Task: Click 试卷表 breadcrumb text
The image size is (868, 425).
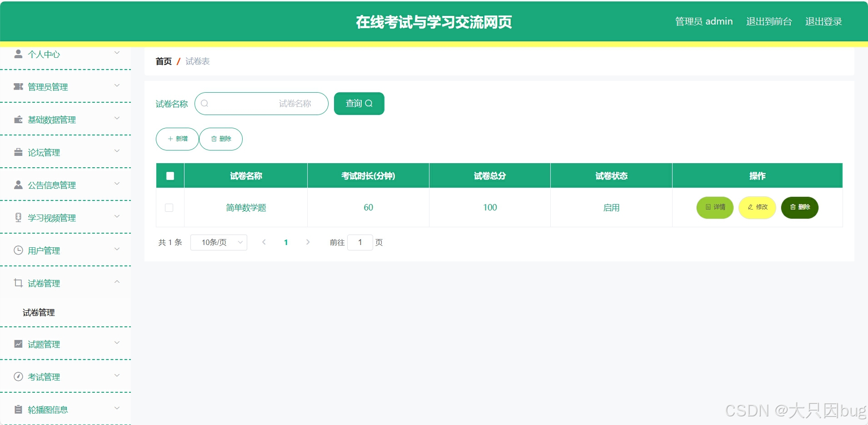Action: (198, 61)
